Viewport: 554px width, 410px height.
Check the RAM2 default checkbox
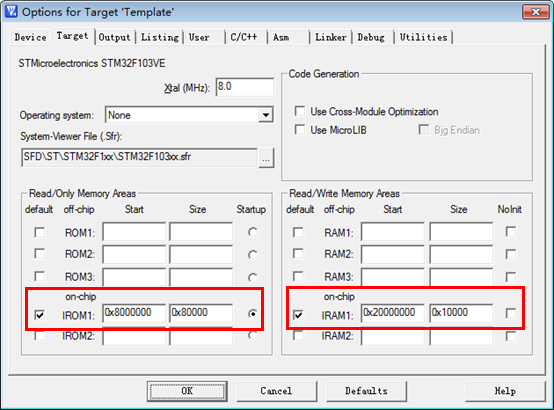point(298,253)
